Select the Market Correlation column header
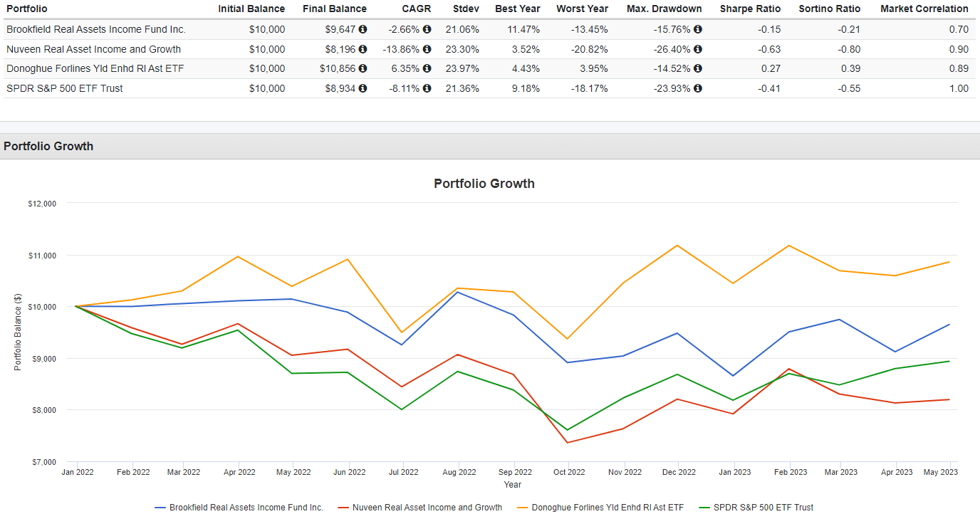The height and width of the screenshot is (514, 980). 924,9
